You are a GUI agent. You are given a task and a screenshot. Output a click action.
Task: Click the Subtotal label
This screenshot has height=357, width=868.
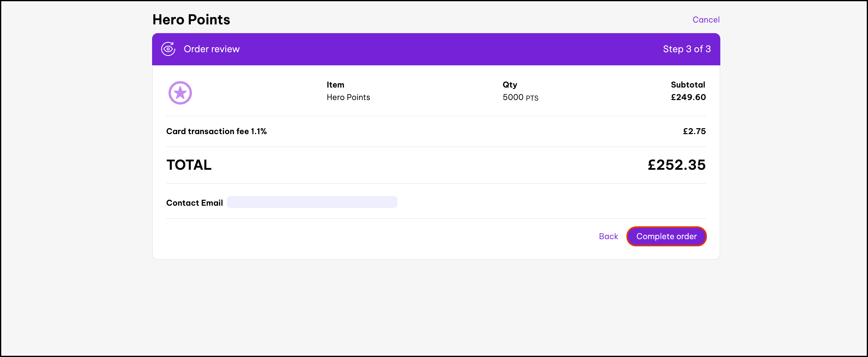point(687,84)
